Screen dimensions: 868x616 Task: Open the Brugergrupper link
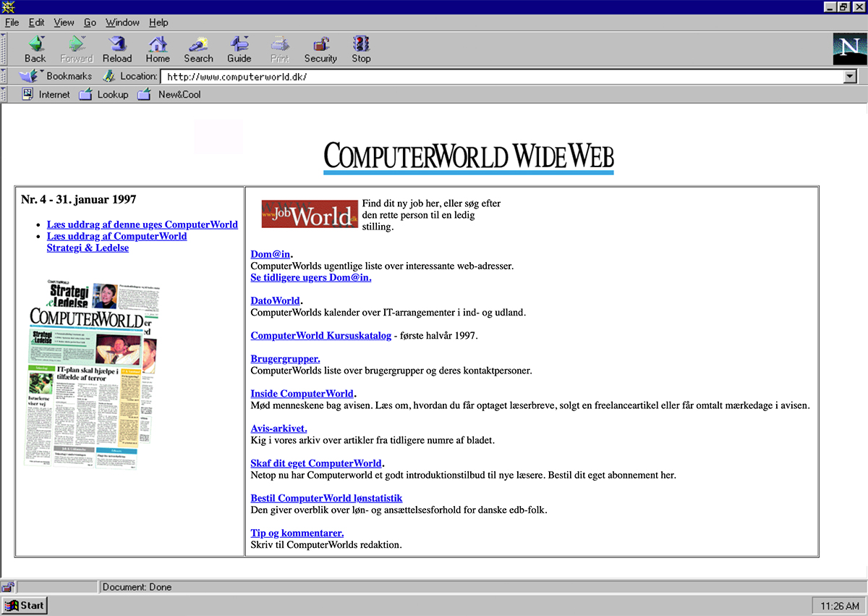pyautogui.click(x=285, y=358)
